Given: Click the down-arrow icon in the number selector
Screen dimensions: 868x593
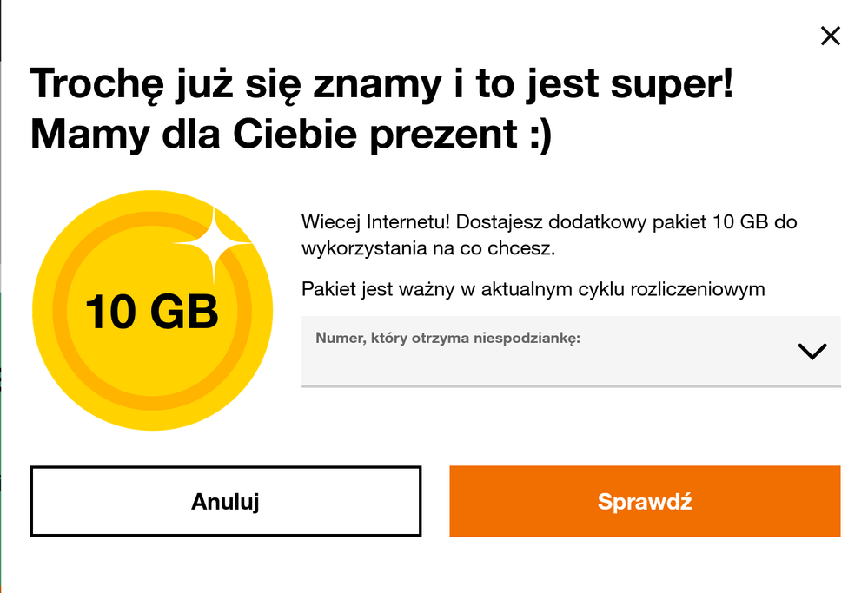Looking at the screenshot, I should click(812, 351).
